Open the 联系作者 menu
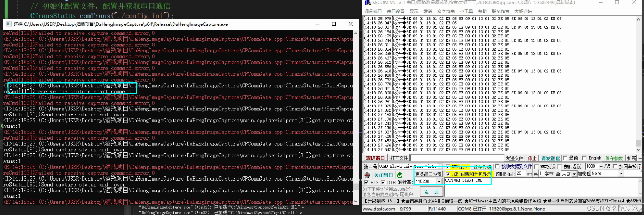 pos(500,12)
